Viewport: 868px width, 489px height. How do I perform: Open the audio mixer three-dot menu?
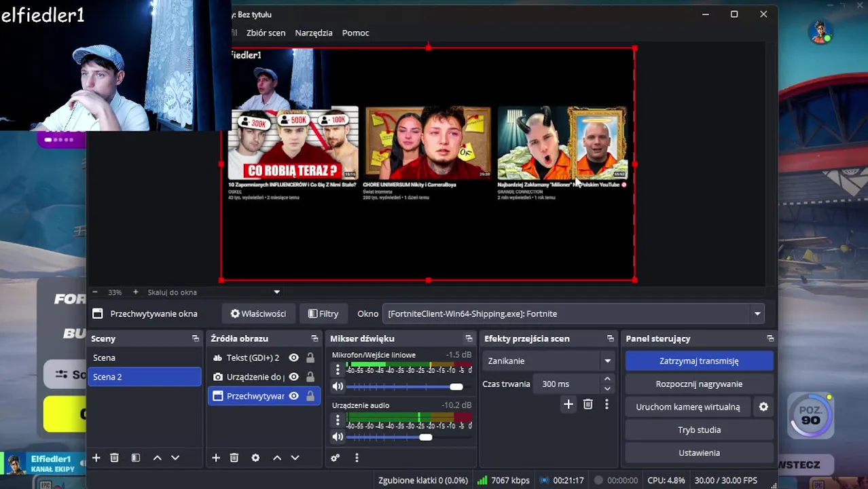[x=357, y=458]
